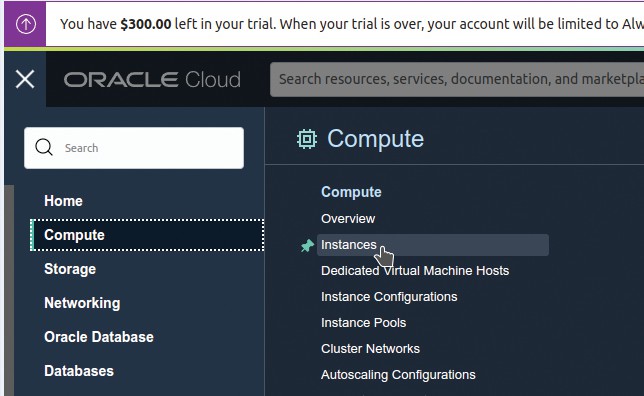Open Instance Pools link
The image size is (644, 396).
click(x=363, y=323)
